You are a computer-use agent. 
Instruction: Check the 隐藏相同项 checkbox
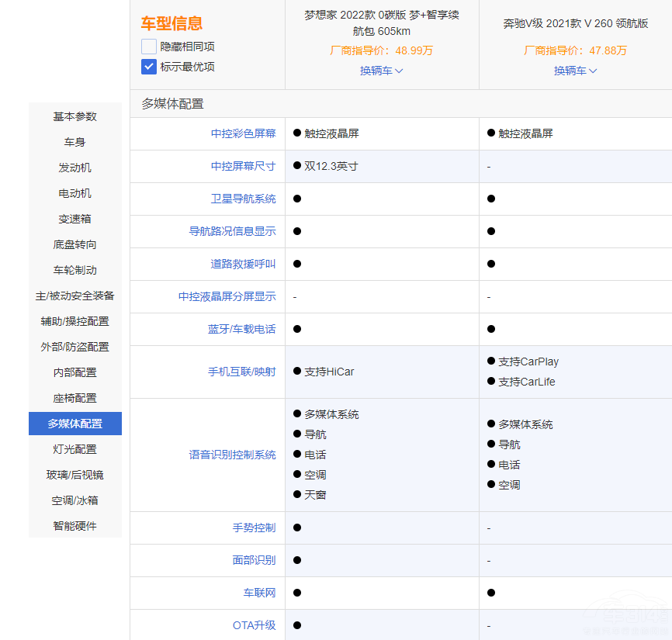tap(149, 47)
